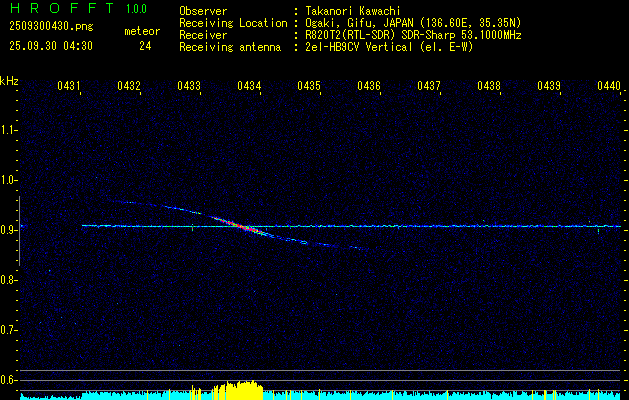The width and height of the screenshot is (629, 400).
Task: Click time marker 0435
Action: (x=309, y=86)
